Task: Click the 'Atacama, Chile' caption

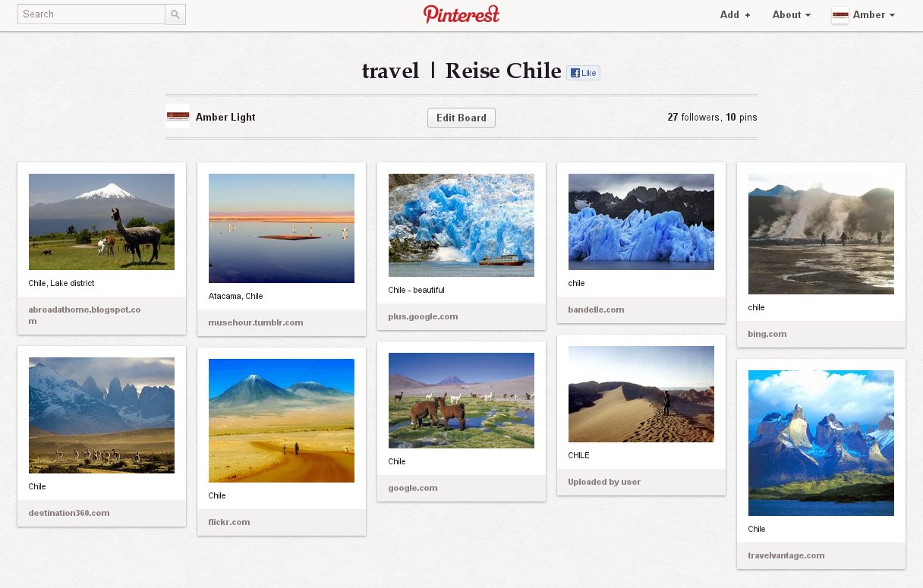Action: (x=235, y=296)
